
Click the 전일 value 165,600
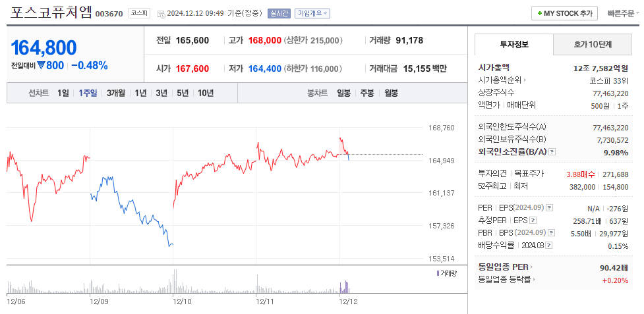point(192,40)
